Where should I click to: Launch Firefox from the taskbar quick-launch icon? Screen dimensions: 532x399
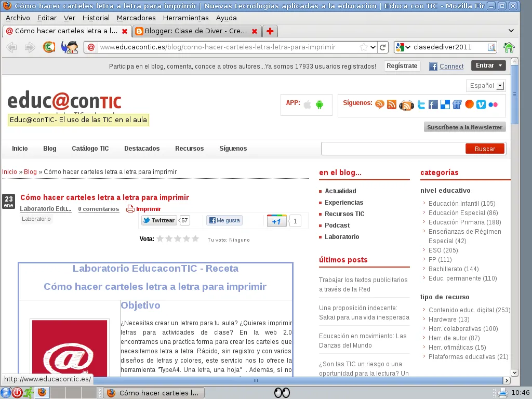(42, 393)
